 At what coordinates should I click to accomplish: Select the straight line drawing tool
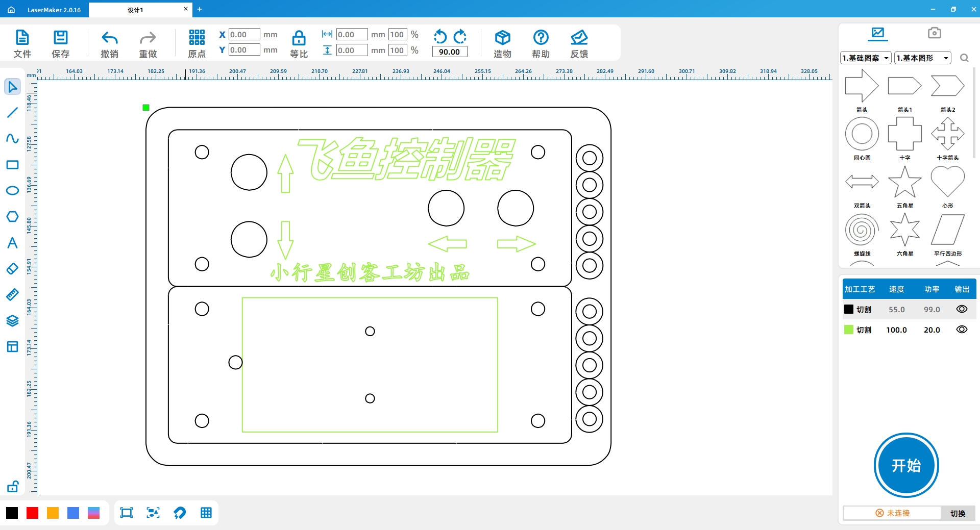click(x=12, y=113)
